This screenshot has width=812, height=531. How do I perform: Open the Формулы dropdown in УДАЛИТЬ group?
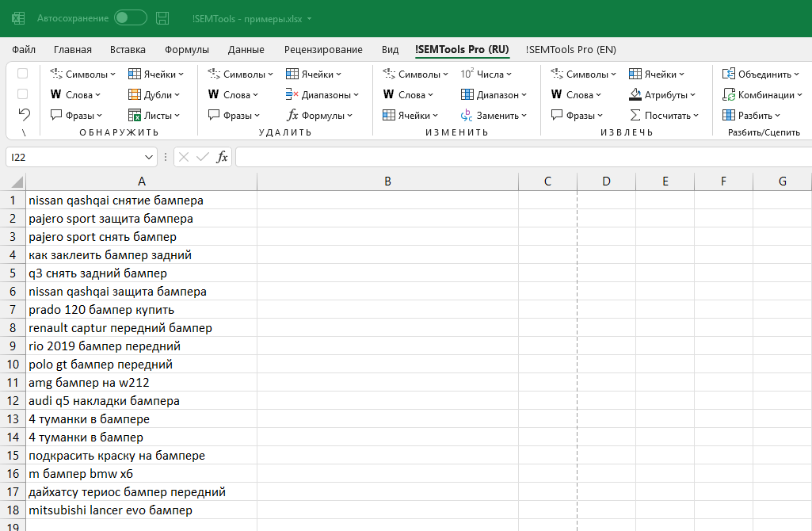(x=319, y=116)
